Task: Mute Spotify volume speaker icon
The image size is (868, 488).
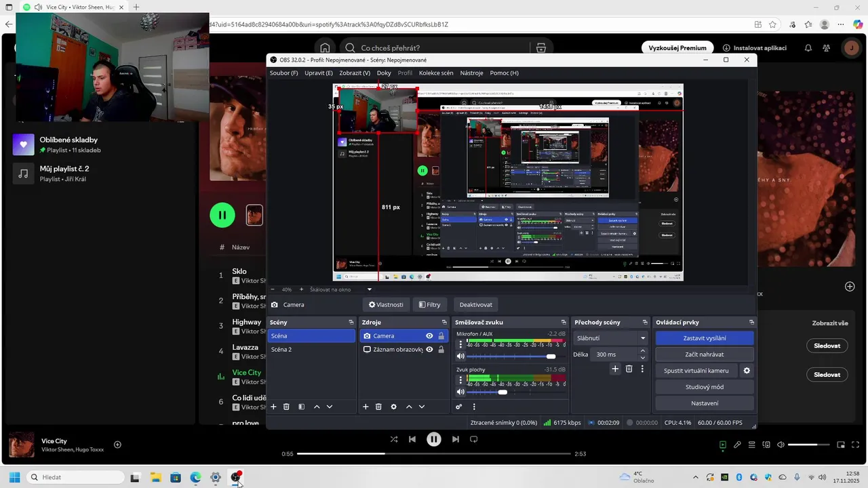Action: [781, 445]
